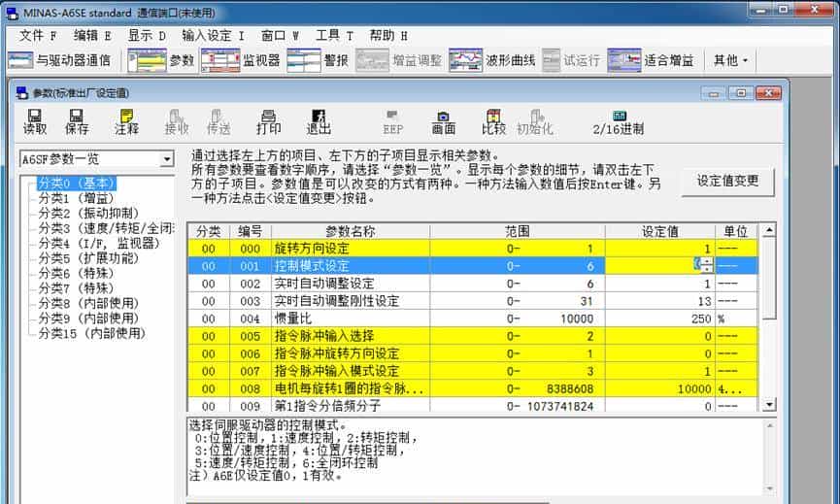Click the 参数名称 column header
The width and height of the screenshot is (840, 504).
351,231
